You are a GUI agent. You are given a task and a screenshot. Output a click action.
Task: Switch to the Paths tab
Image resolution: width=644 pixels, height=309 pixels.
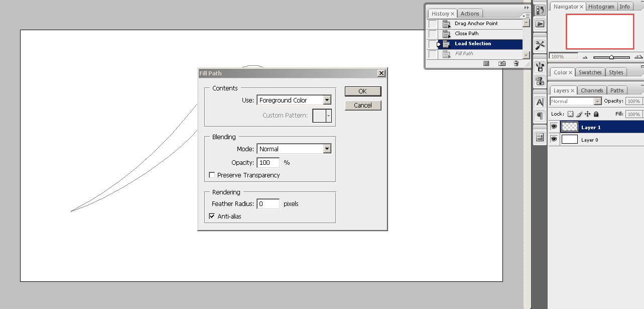[x=617, y=90]
